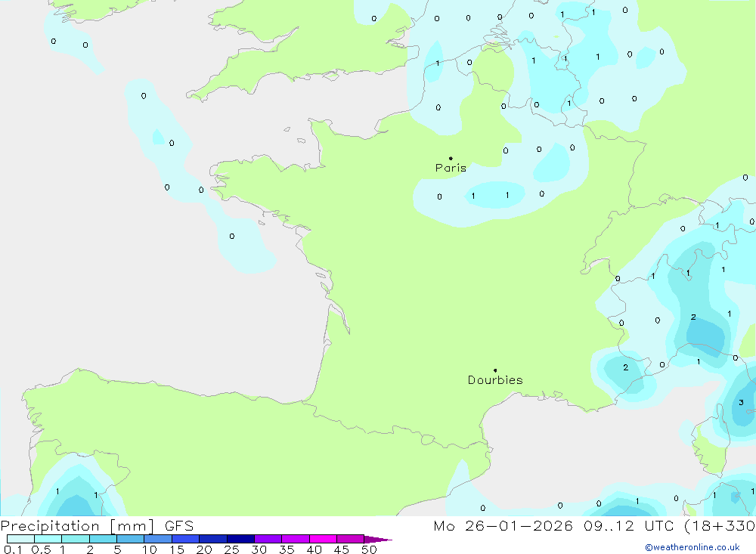Open the weatheronline.co.uk copyright link
756x554 pixels.
click(692, 547)
